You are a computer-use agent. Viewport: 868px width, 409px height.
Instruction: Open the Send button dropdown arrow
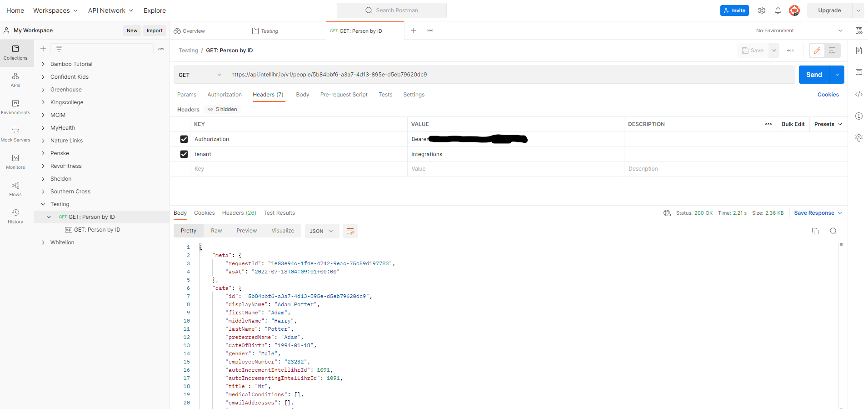837,75
